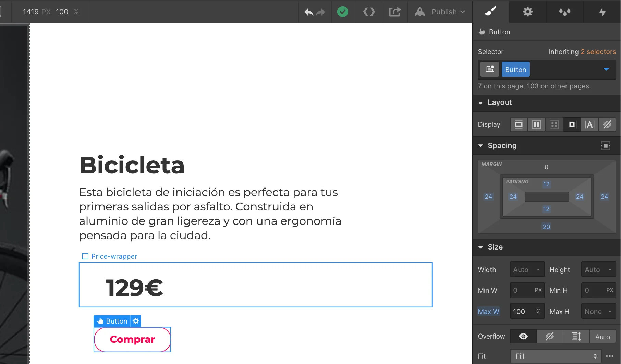The height and width of the screenshot is (364, 621).
Task: Click the Comprar button on canvas
Action: pyautogui.click(x=132, y=339)
